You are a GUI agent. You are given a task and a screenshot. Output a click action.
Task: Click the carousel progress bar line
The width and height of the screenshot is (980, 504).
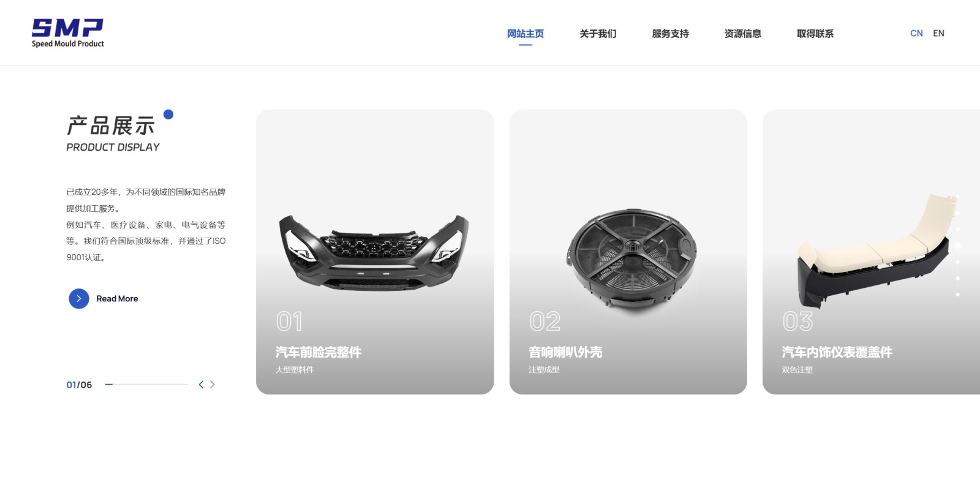146,385
